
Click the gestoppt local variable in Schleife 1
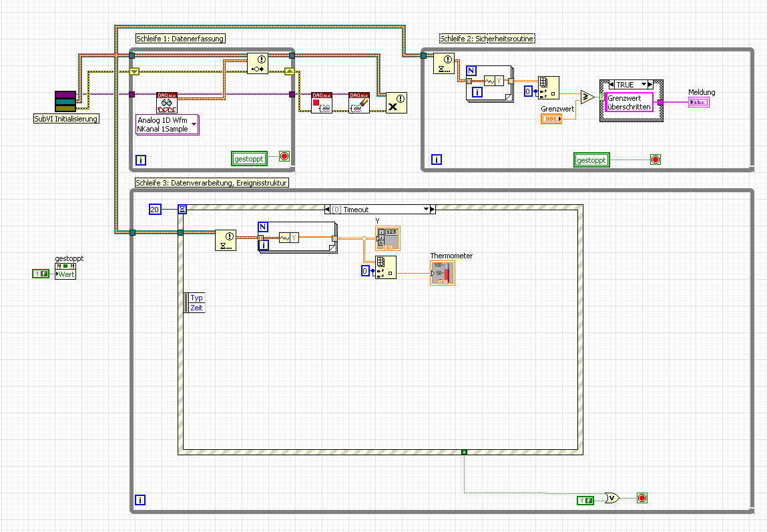click(x=250, y=158)
